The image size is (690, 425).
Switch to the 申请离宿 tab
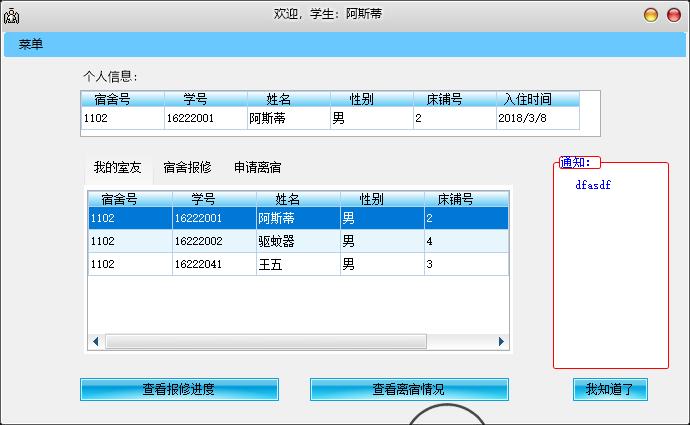point(257,168)
